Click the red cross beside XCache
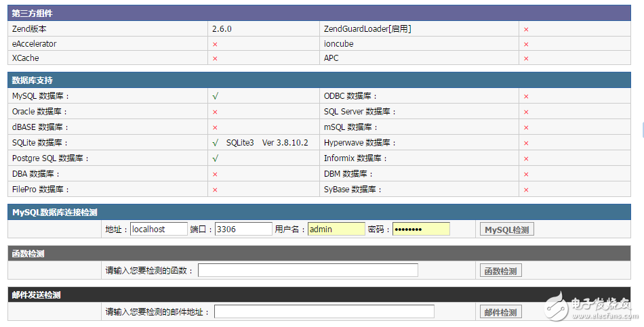 pyautogui.click(x=215, y=58)
